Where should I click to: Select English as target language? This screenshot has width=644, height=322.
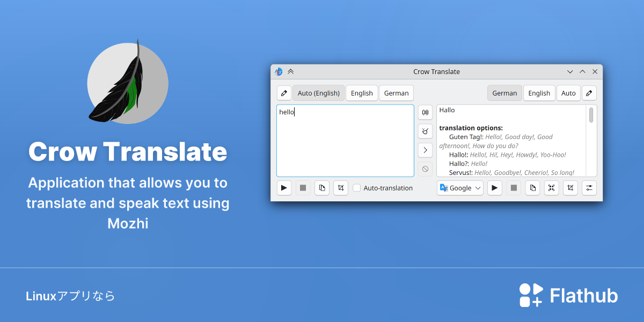point(539,93)
